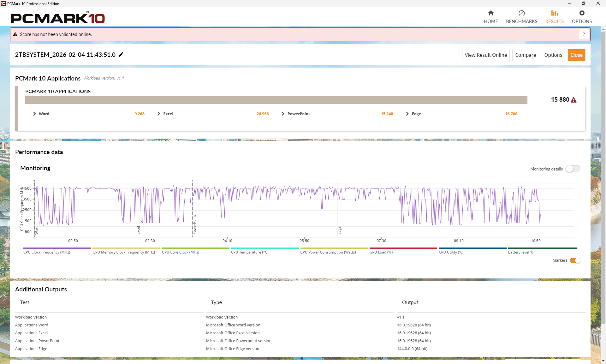Image resolution: width=606 pixels, height=364 pixels.
Task: Click the Results bar chart icon
Action: click(554, 13)
